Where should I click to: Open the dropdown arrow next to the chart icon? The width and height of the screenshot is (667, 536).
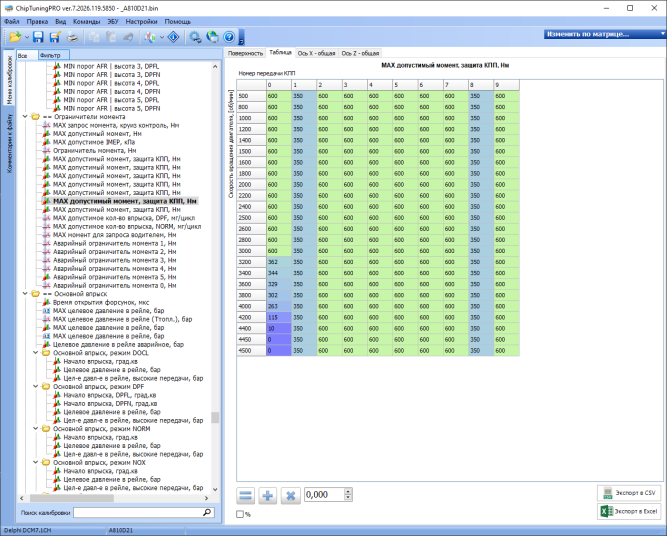tap(162, 37)
